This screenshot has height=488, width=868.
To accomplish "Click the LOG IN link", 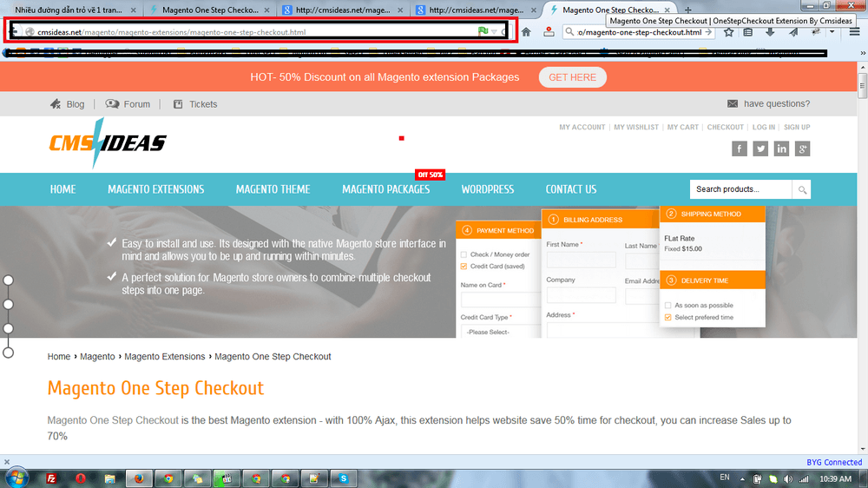I will (763, 128).
